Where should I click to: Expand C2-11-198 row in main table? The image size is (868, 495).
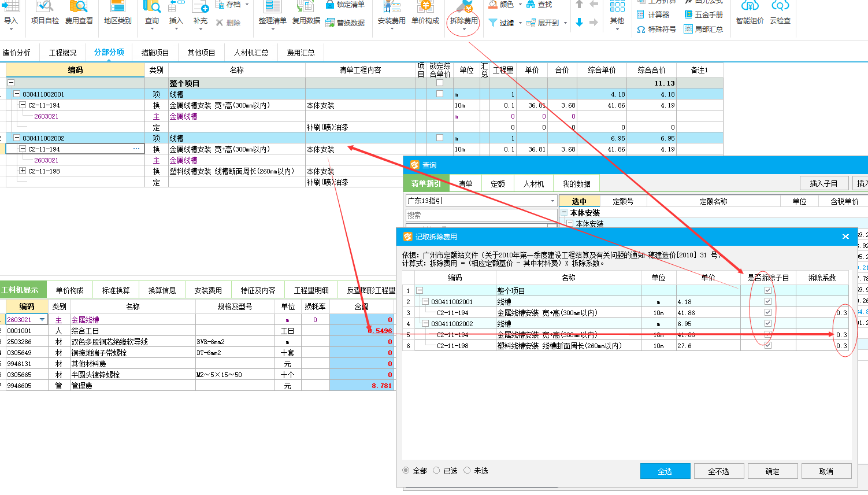[x=23, y=171]
